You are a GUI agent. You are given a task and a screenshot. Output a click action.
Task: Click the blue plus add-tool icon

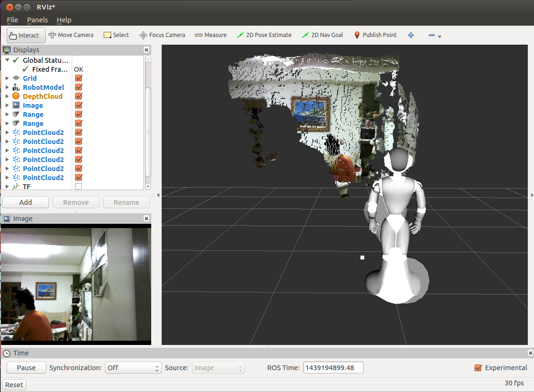pyautogui.click(x=411, y=35)
